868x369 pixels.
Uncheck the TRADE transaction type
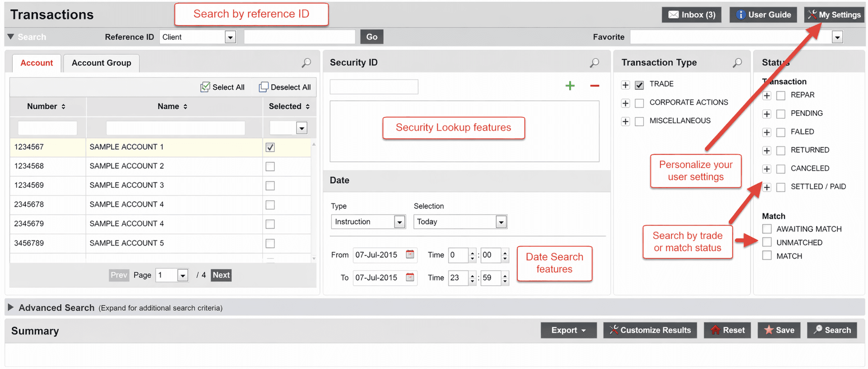click(x=639, y=85)
